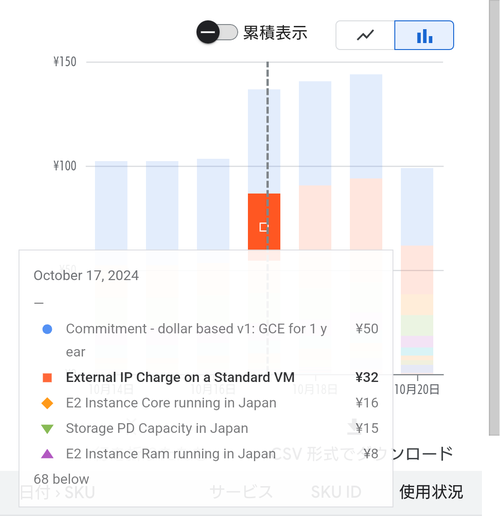
Task: Click the E2 Instance Core running in Japan row
Action: click(x=210, y=403)
